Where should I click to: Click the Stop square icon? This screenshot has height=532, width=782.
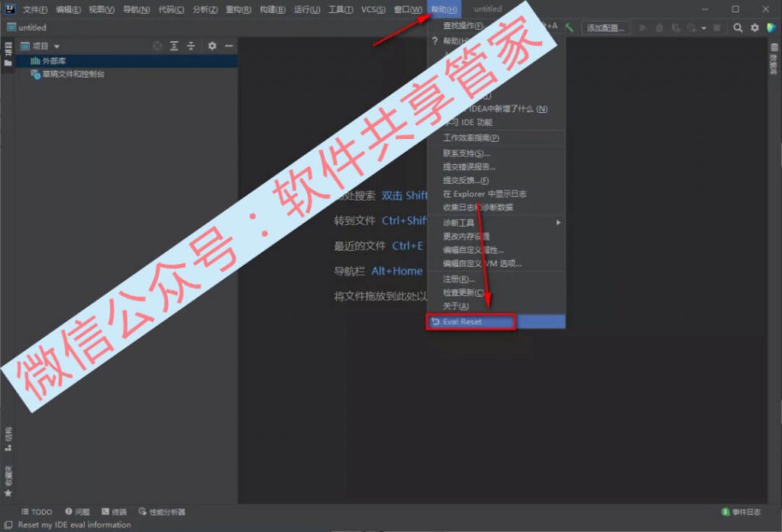(x=716, y=28)
